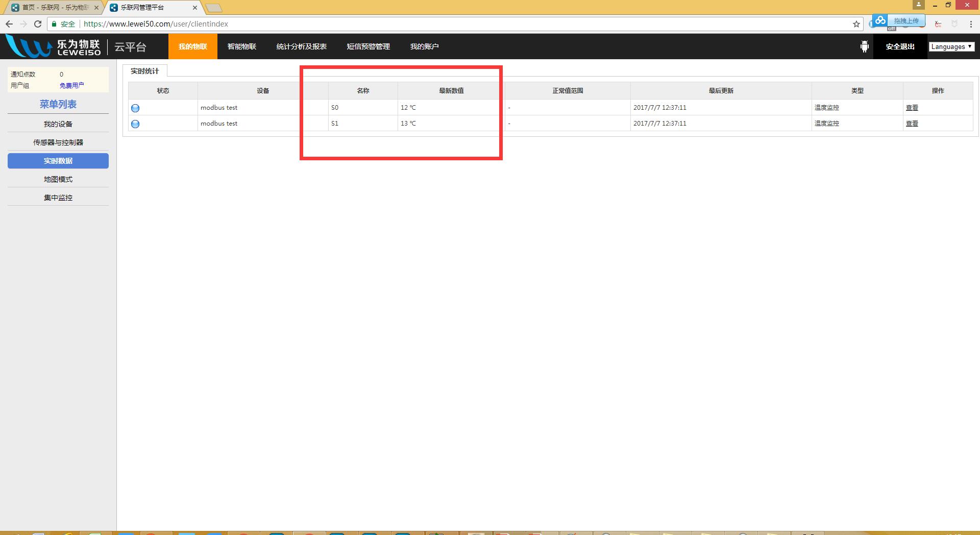
Task: Click the 正常值范围 column header
Action: 568,90
